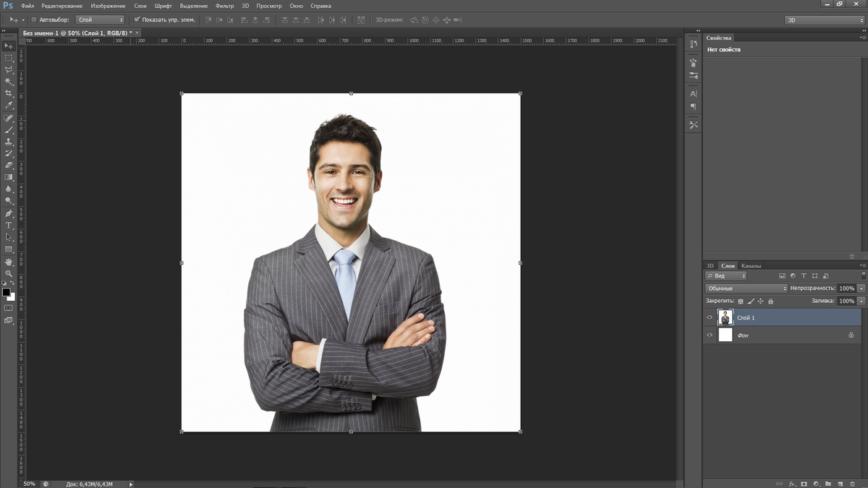Toggle layer filter switch
Image resolution: width=868 pixels, height=488 pixels.
point(863,275)
